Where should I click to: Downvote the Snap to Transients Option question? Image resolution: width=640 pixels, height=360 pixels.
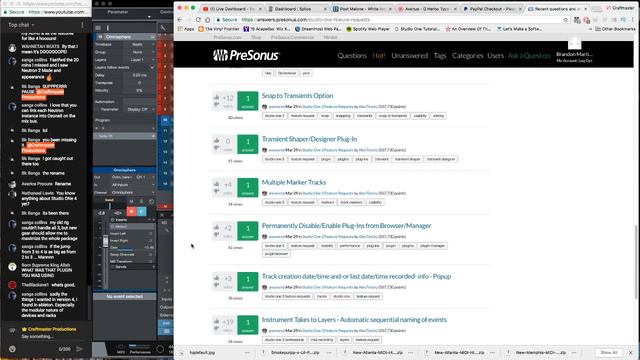point(216,105)
